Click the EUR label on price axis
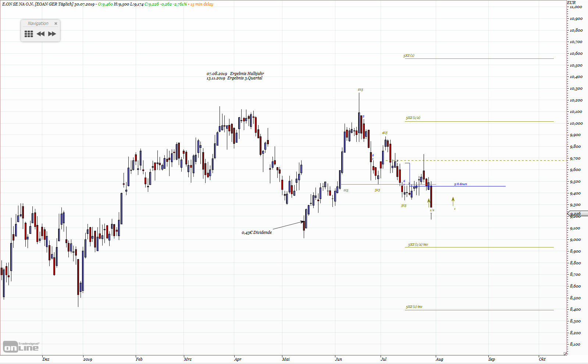The width and height of the screenshot is (588, 364). 571,3
